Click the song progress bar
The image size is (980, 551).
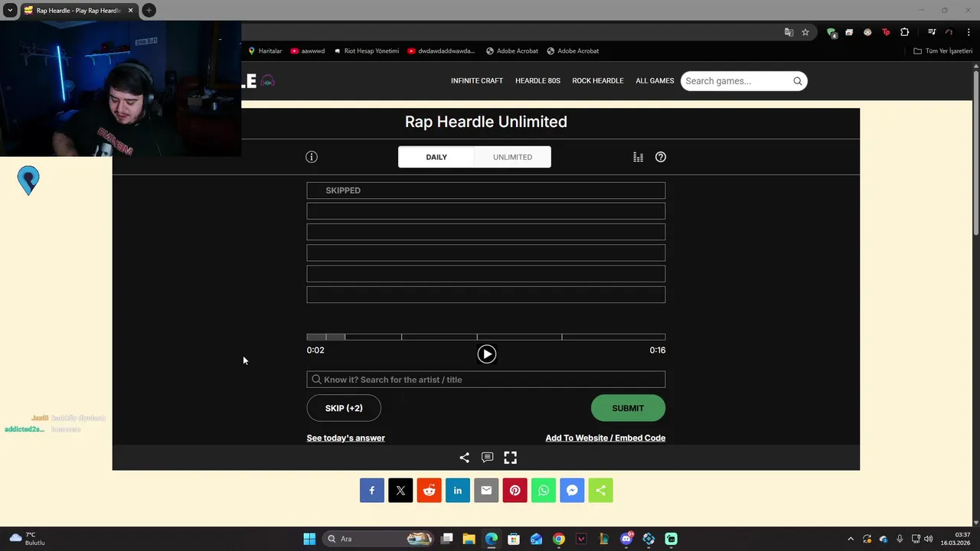click(x=485, y=337)
